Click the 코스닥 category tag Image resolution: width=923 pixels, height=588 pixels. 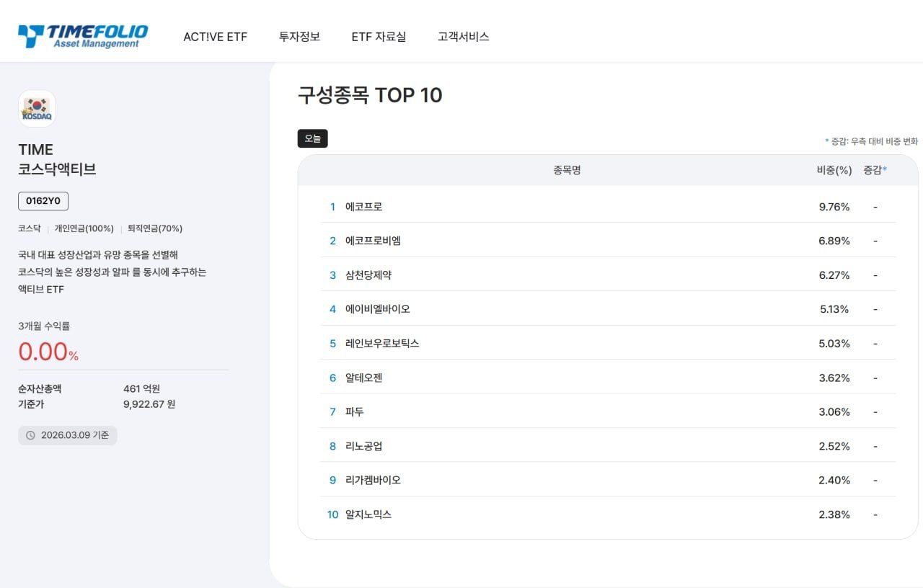click(29, 228)
